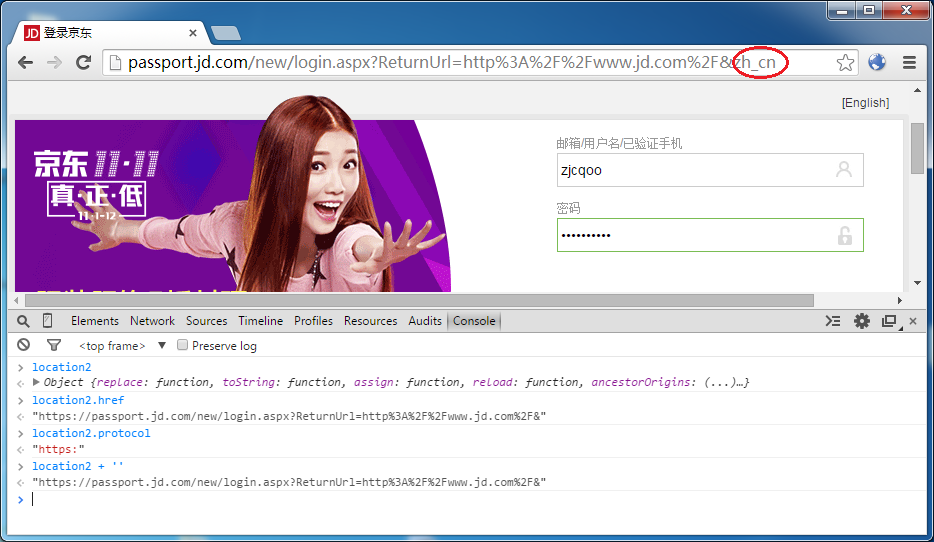
Task: Click the 邮箱/用户名/已验证手机 label
Action: pos(619,144)
